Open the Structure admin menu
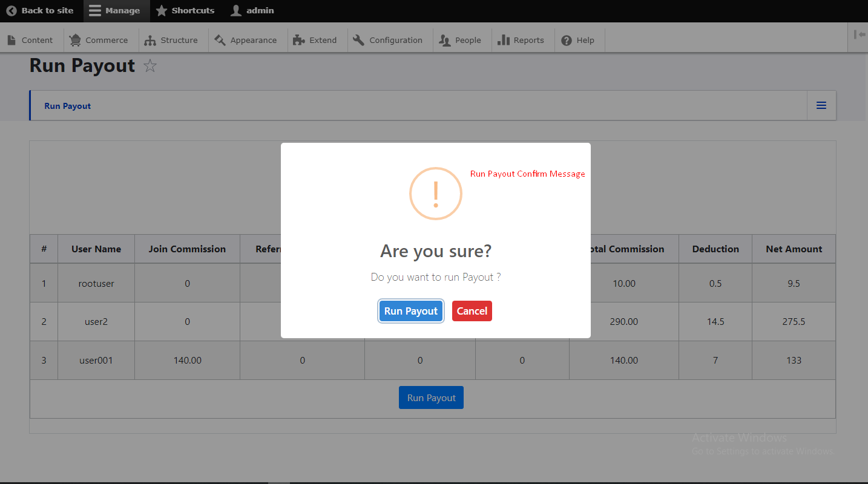868x484 pixels. [171, 41]
